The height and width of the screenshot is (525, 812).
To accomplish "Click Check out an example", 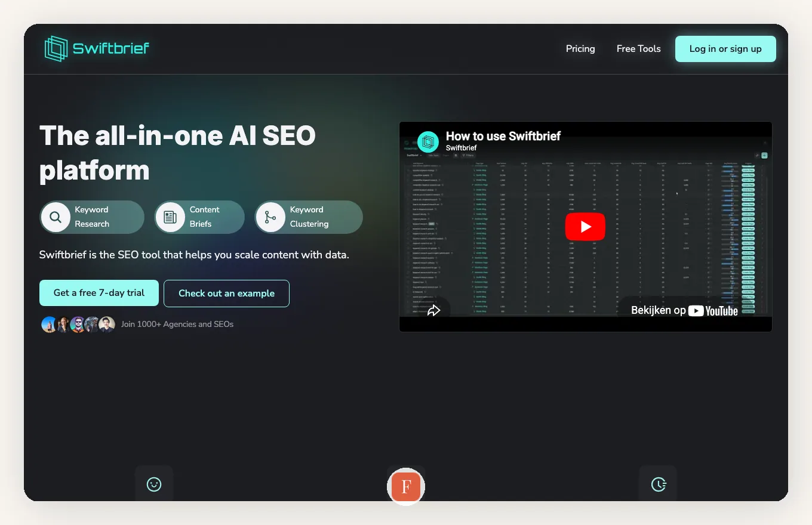I will click(x=226, y=294).
